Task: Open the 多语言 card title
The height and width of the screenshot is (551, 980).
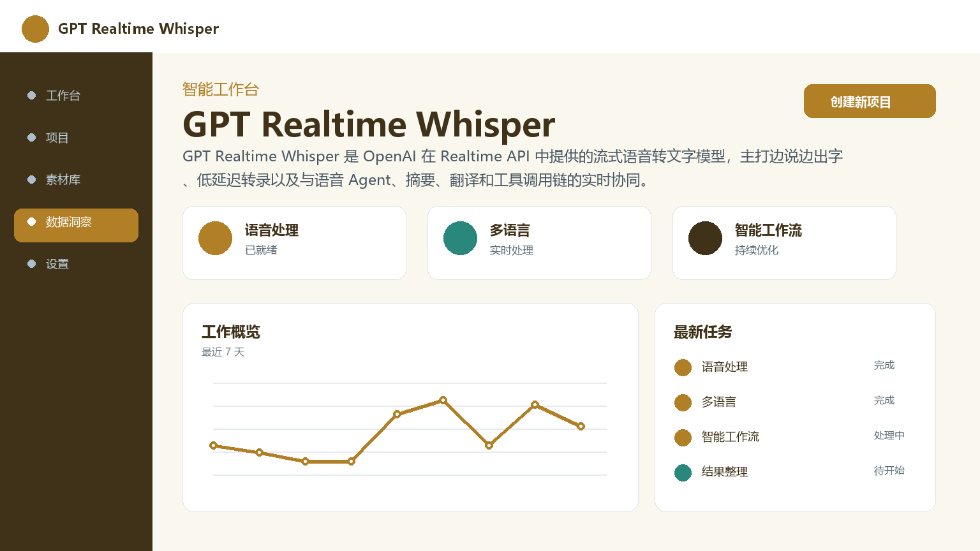Action: click(510, 230)
